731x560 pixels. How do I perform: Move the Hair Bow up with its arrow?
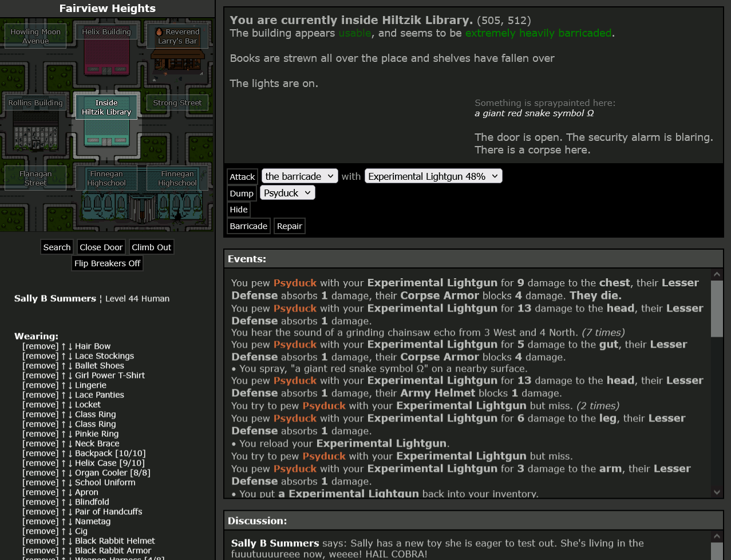tap(64, 346)
